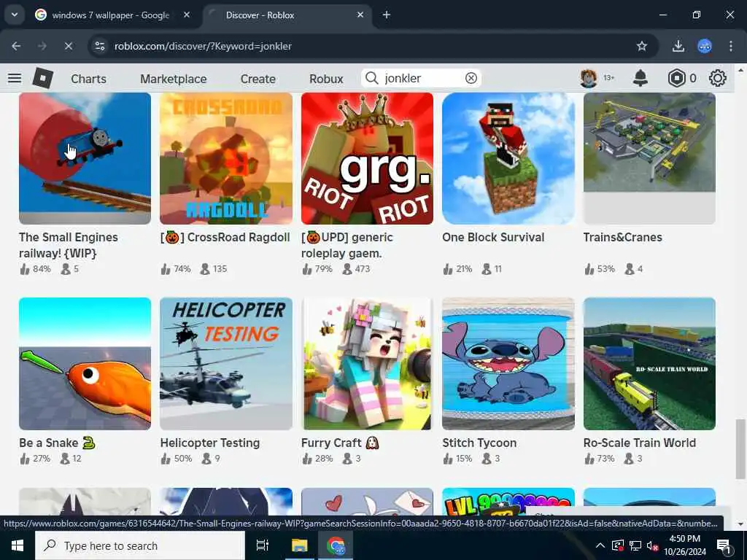This screenshot has height=560, width=747.
Task: Open the Windows action center notifications
Action: 723,545
